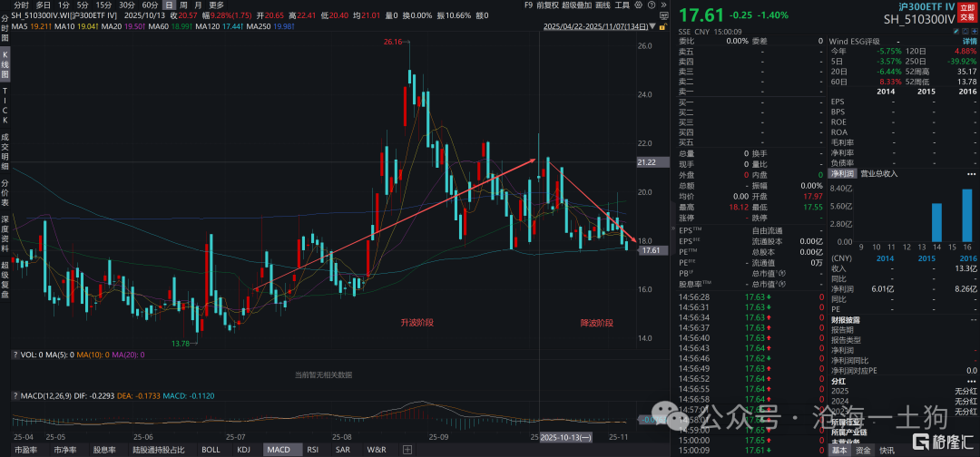Select the KDJ indicator tab
The width and height of the screenshot is (980, 457).
pyautogui.click(x=243, y=450)
